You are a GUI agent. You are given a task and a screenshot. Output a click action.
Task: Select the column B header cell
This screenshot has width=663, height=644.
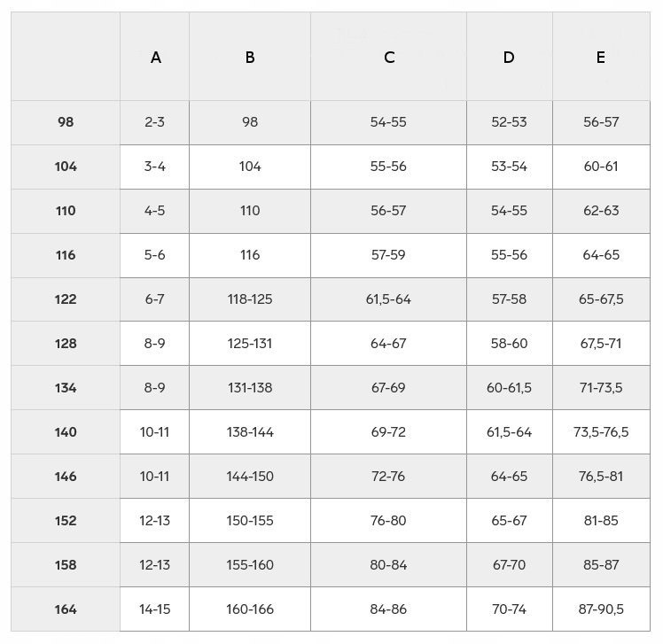(250, 58)
